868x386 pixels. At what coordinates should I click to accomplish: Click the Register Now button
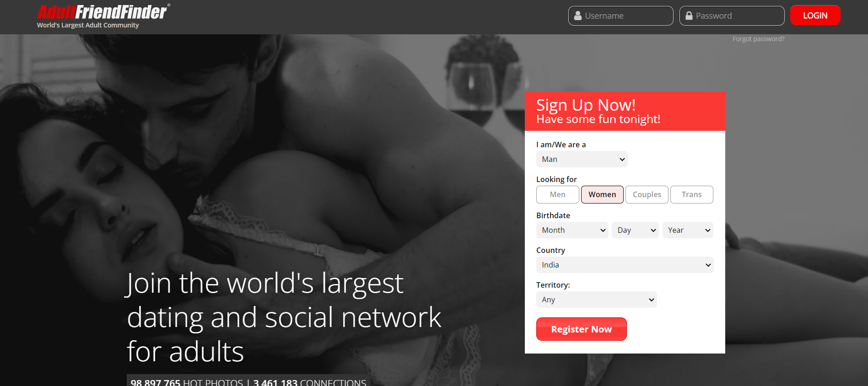click(581, 329)
